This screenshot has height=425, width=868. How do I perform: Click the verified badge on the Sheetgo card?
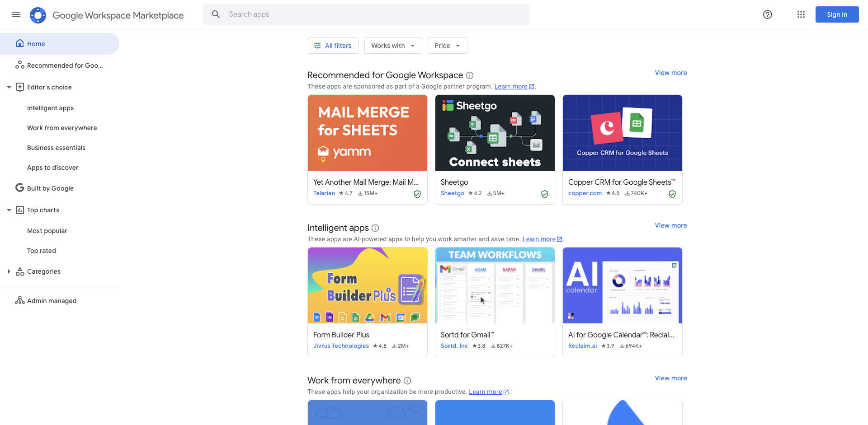(x=545, y=194)
